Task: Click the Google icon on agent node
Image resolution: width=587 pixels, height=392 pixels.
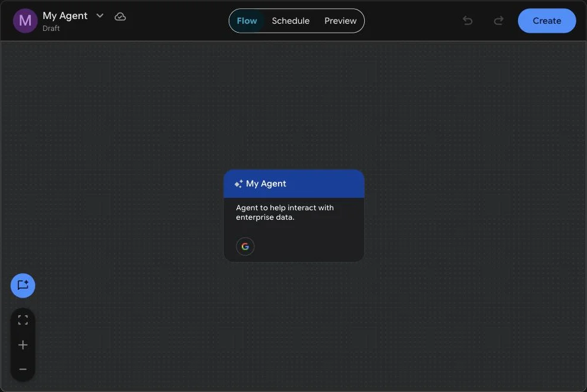Action: pyautogui.click(x=245, y=246)
